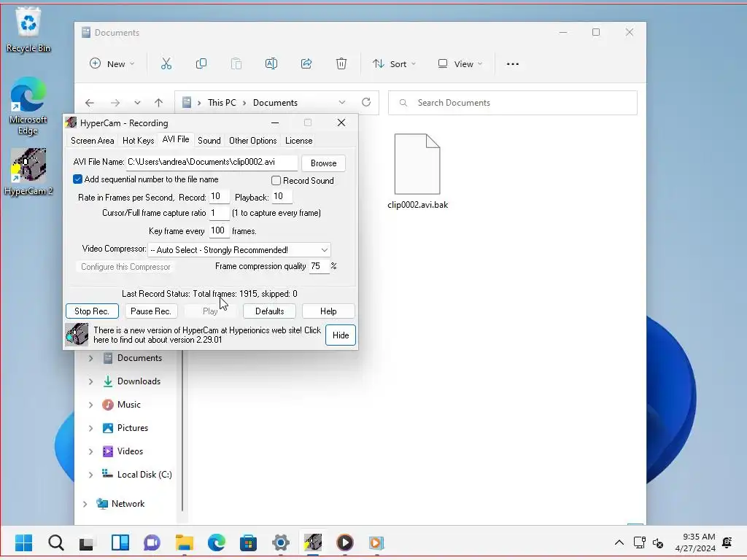This screenshot has width=747, height=560.
Task: Click the Delete trash icon in Documents toolbar
Action: click(x=341, y=64)
